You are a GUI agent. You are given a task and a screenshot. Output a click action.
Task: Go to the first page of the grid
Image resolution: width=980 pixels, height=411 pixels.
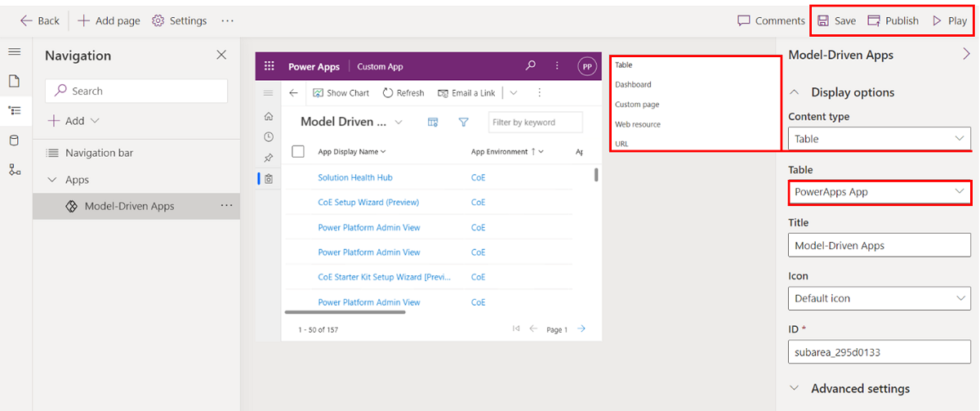[x=516, y=328]
